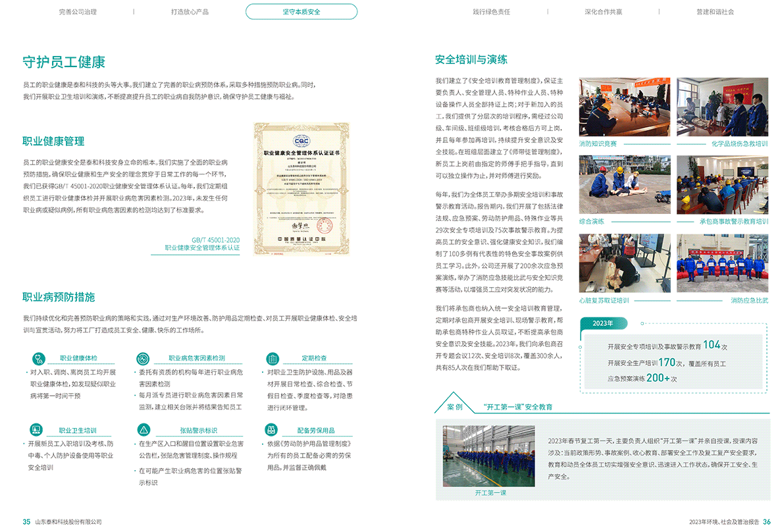Click the protective gear icon for 配备劳保用品

(x=273, y=431)
